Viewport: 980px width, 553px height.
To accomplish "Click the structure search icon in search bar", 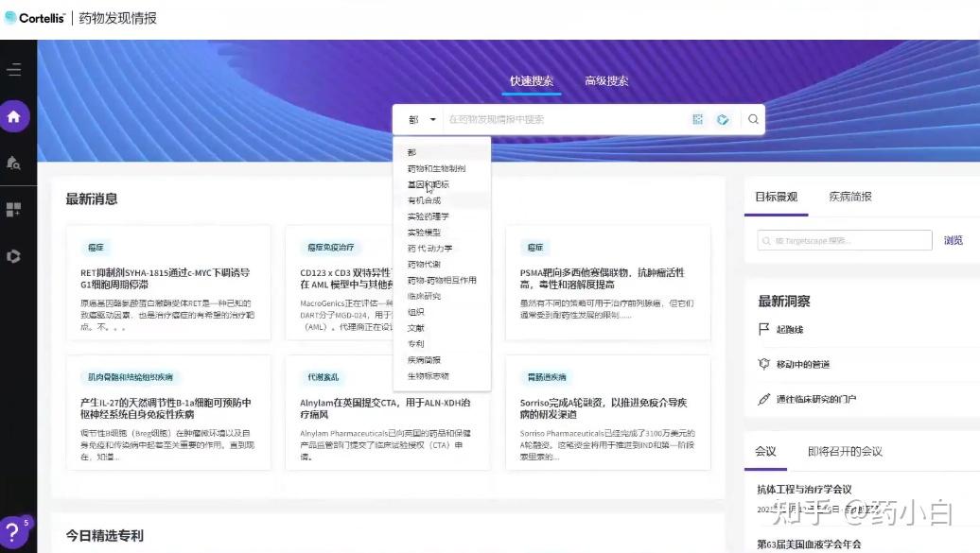I will pyautogui.click(x=698, y=119).
